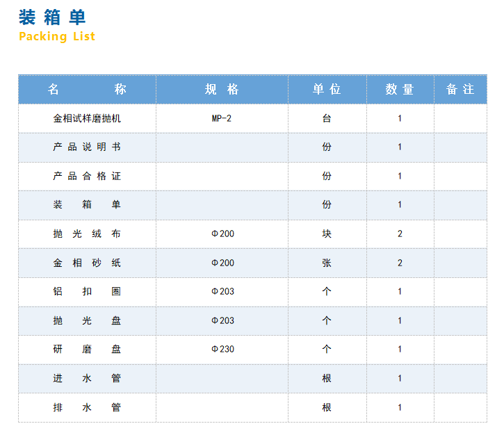Image resolution: width=504 pixels, height=433 pixels.
Task: Select the 进水管 name cell
Action: tap(87, 378)
